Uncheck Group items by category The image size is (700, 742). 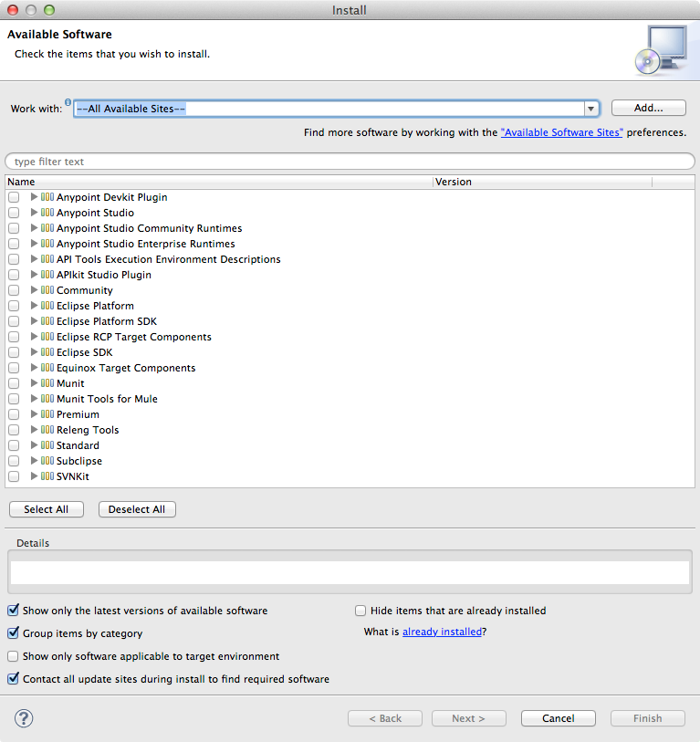point(14,633)
